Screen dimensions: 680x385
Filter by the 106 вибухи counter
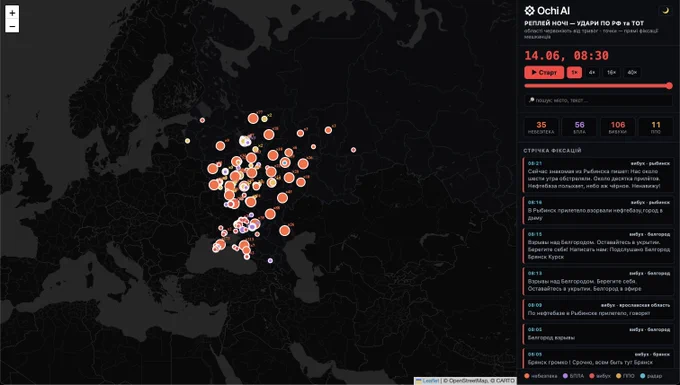pyautogui.click(x=617, y=127)
